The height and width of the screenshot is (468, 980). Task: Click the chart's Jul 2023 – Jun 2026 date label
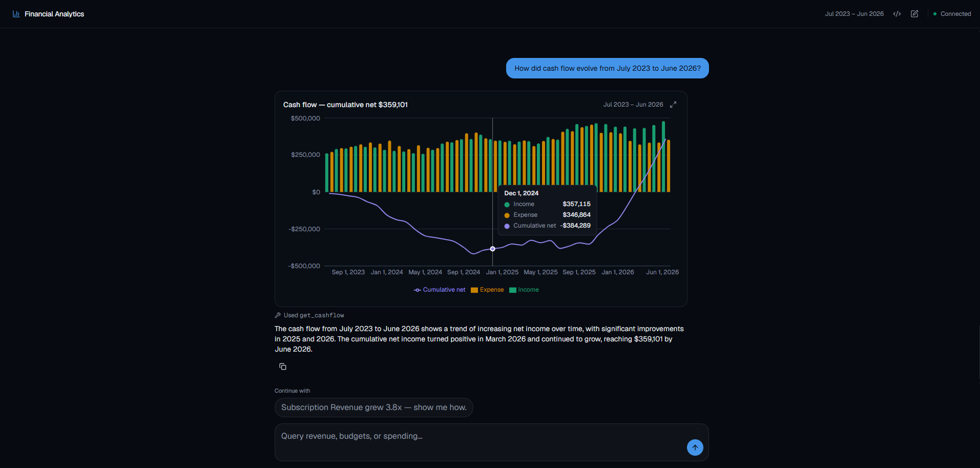(633, 105)
